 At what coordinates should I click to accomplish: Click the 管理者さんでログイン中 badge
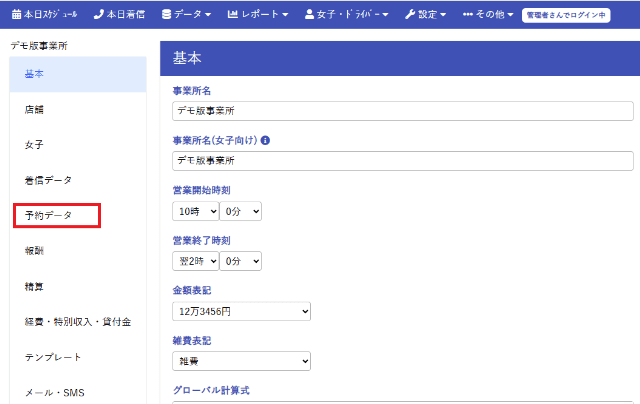[x=566, y=15]
